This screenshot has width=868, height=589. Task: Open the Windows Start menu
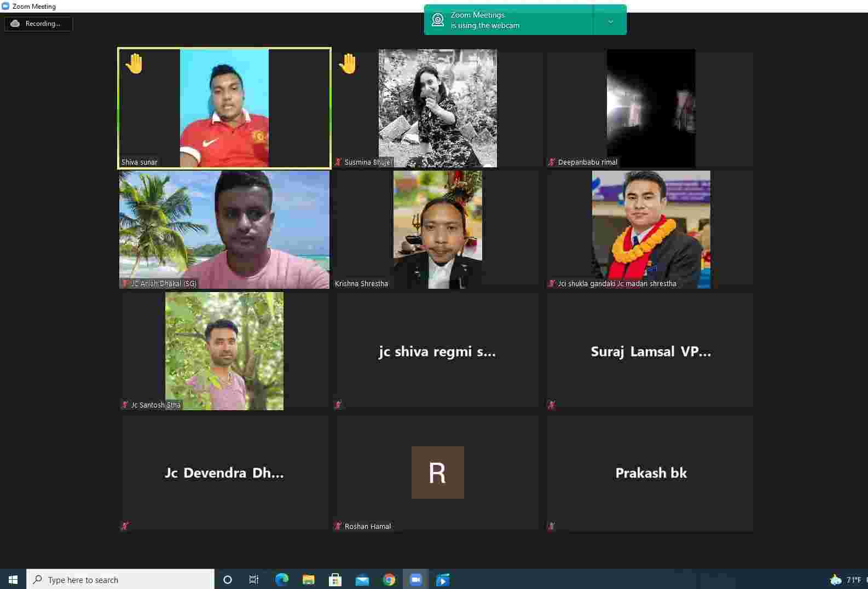[13, 580]
